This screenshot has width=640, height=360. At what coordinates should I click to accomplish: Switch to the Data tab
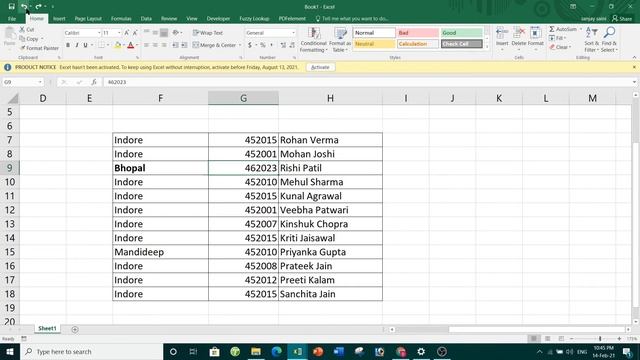click(146, 19)
